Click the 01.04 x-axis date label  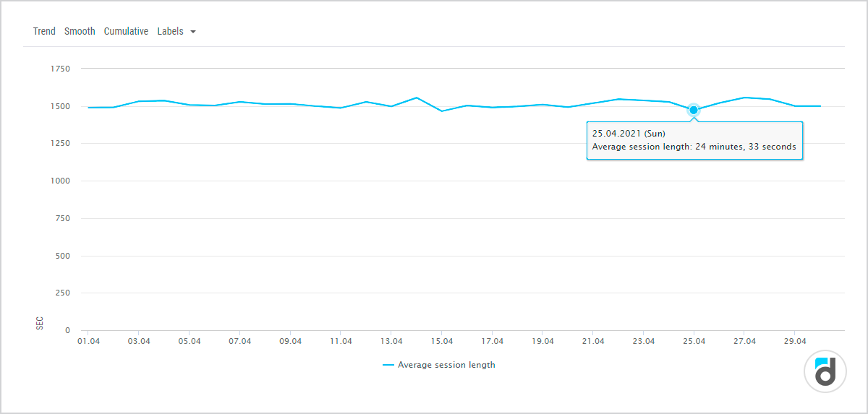point(88,341)
